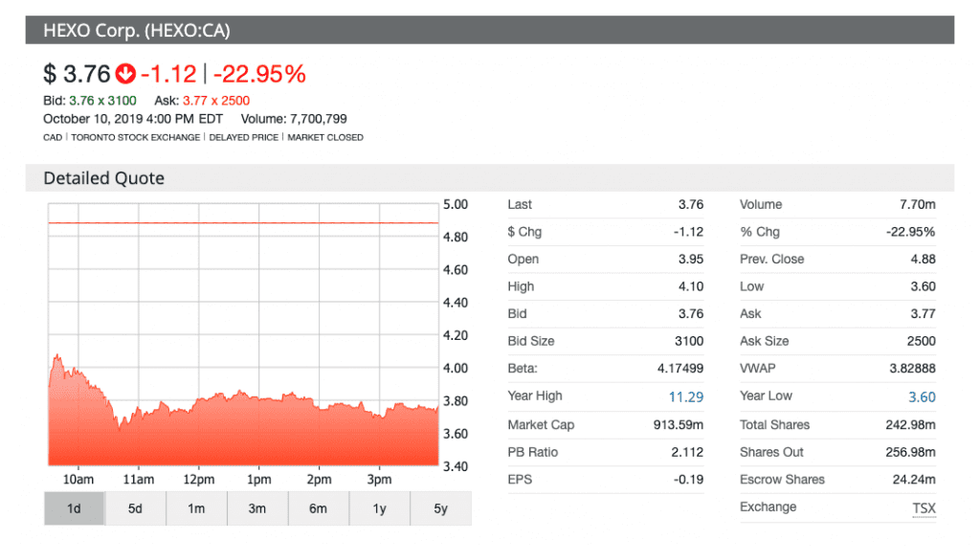Choose the 1m chart timeframe

click(x=196, y=508)
